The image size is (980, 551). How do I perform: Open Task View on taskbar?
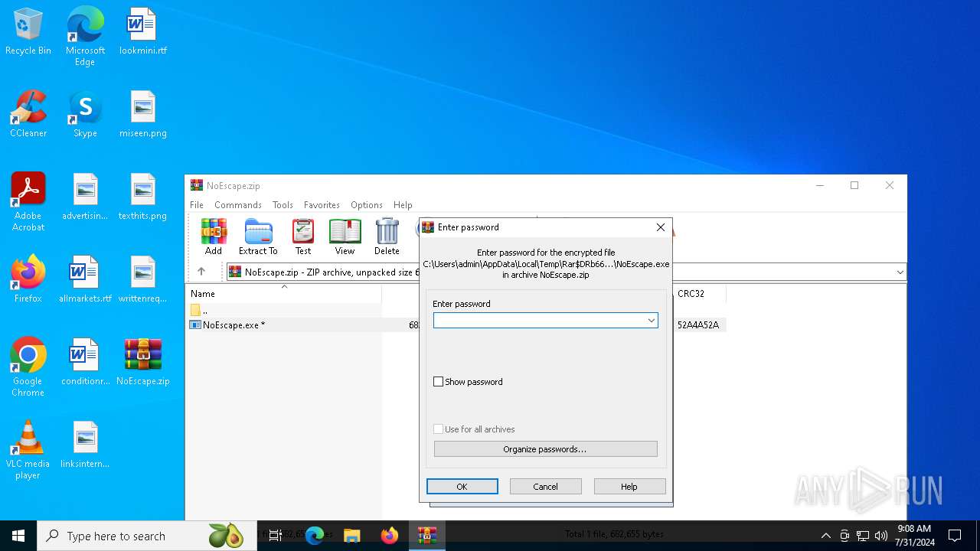(276, 536)
